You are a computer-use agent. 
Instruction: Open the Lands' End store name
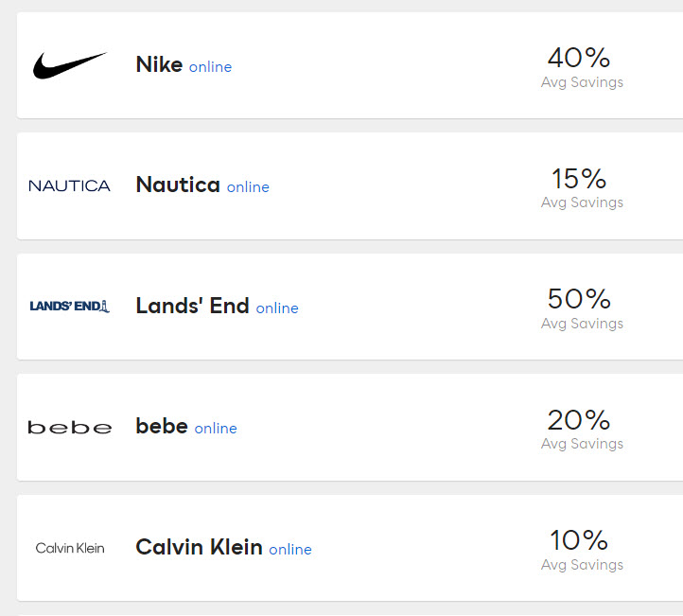coord(192,306)
